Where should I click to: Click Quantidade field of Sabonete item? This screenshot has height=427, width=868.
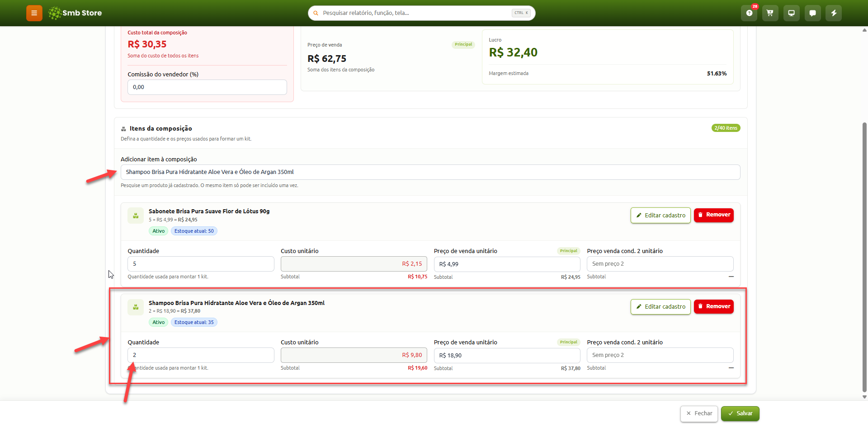tap(201, 264)
